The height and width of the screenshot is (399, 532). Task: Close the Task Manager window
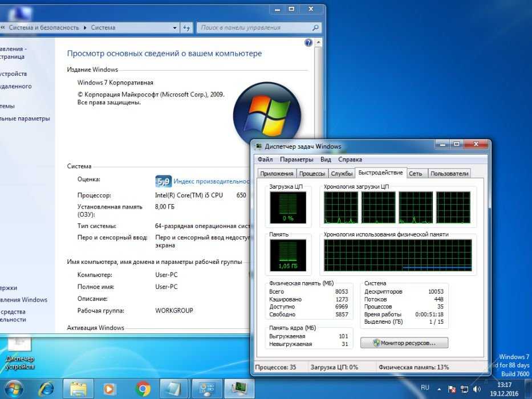476,144
